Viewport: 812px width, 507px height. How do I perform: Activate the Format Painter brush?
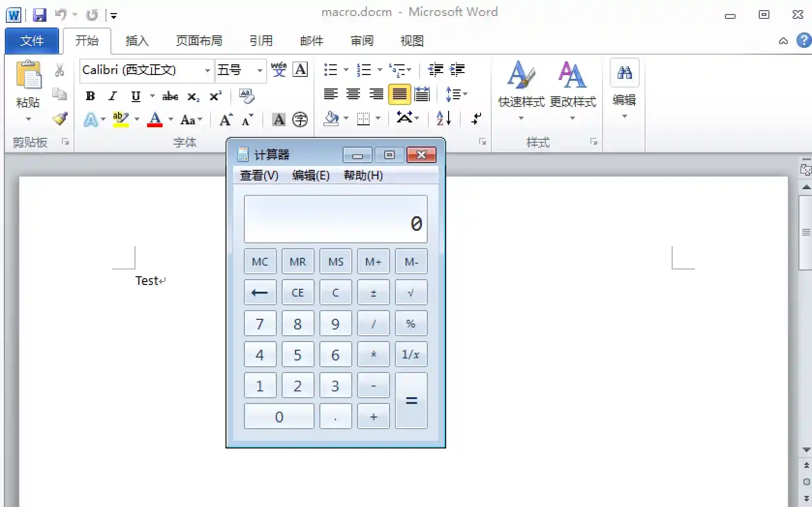click(60, 118)
